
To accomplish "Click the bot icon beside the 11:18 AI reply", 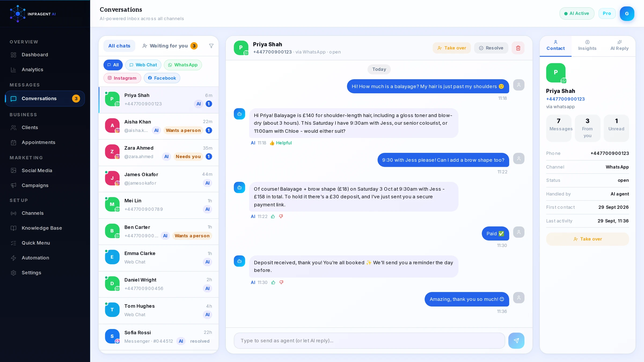I will [x=239, y=114].
